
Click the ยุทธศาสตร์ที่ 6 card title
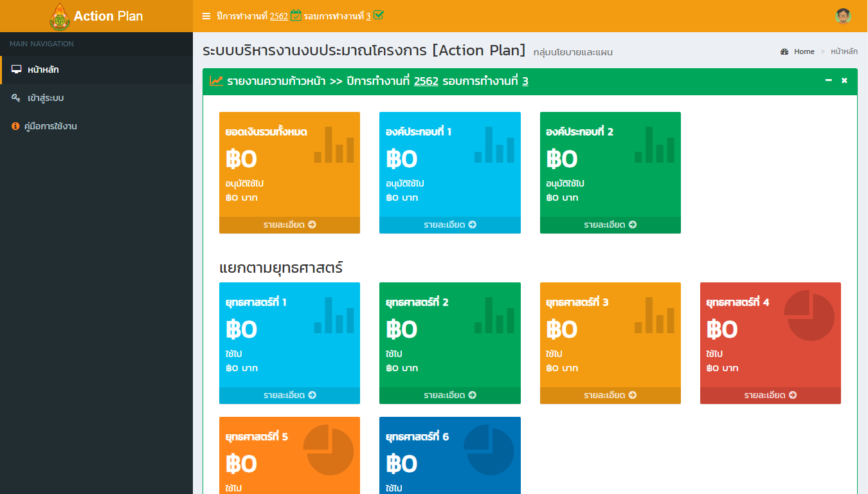pos(417,437)
